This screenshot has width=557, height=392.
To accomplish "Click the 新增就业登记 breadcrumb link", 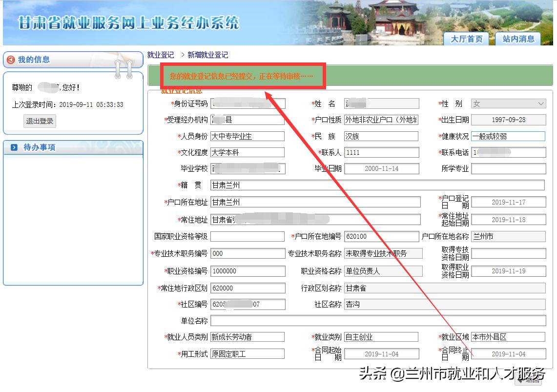I will coord(208,55).
